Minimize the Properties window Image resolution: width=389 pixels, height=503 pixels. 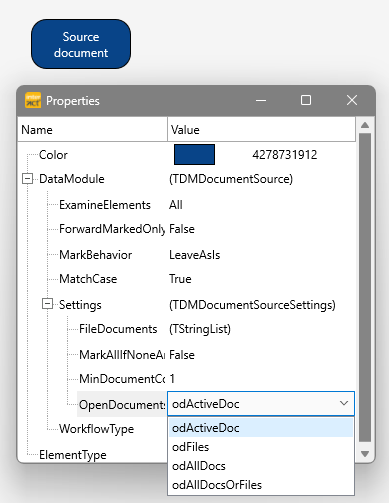point(261,100)
